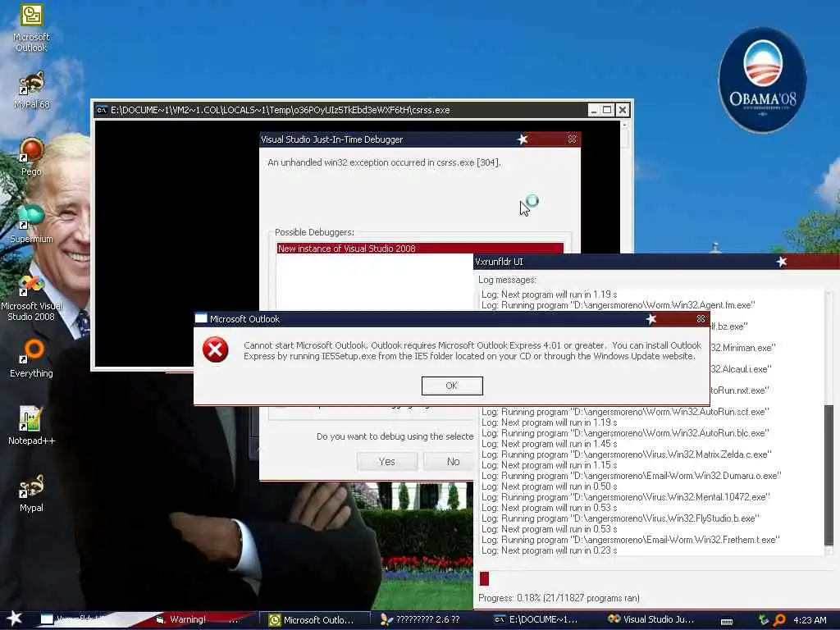Switch to Microsoft Outlook taskbar button
Screen dimensions: 840x630
coord(314,620)
